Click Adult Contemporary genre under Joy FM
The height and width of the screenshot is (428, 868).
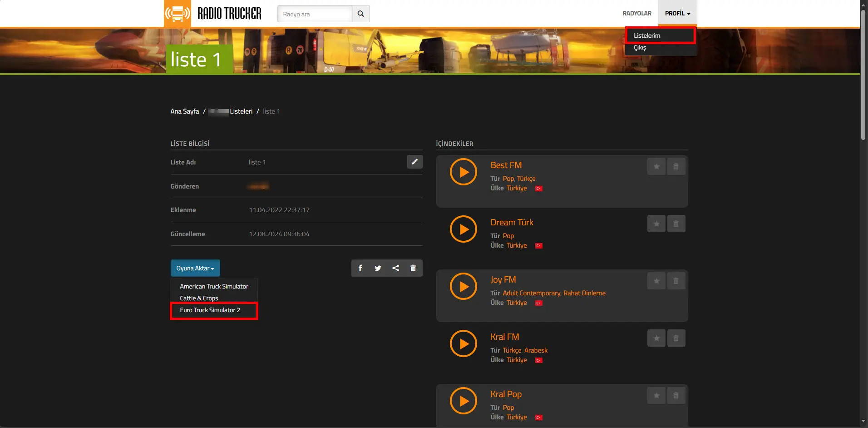[531, 293]
